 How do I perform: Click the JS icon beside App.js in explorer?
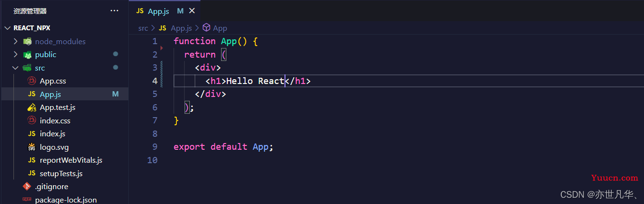[x=32, y=94]
